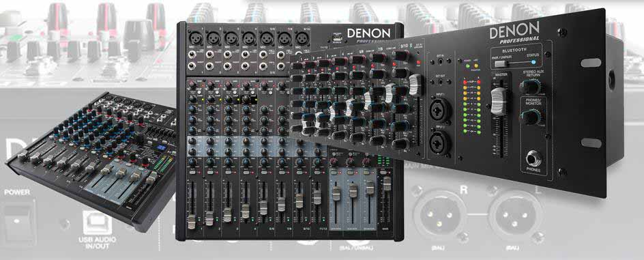Image resolution: width=644 pixels, height=260 pixels.
Task: Click the Main fader on center mixer
Action: coord(387,184)
